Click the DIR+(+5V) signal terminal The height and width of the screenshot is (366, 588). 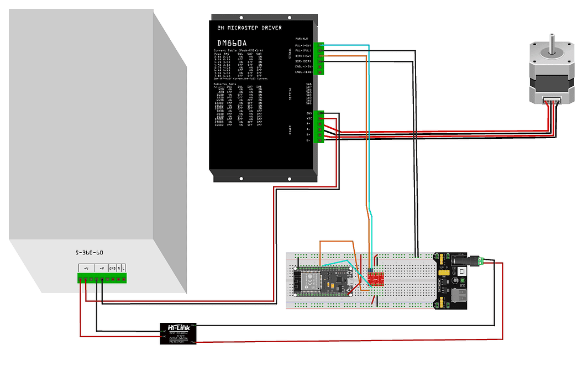point(320,56)
